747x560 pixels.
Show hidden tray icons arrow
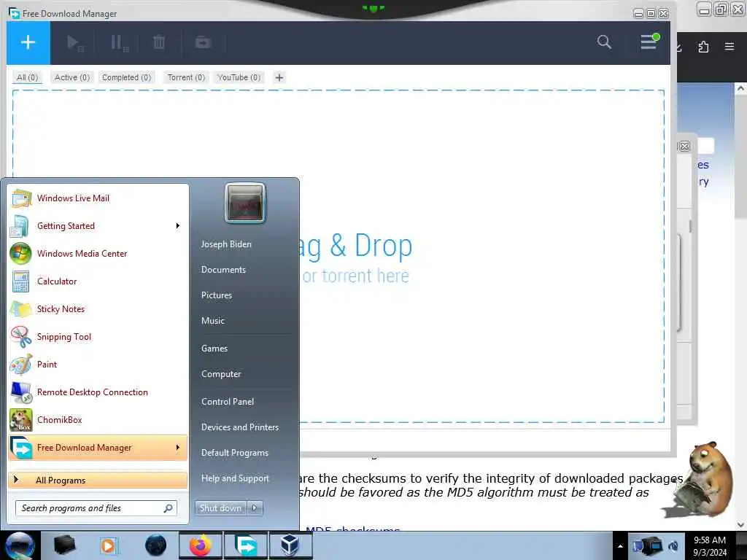pos(620,546)
